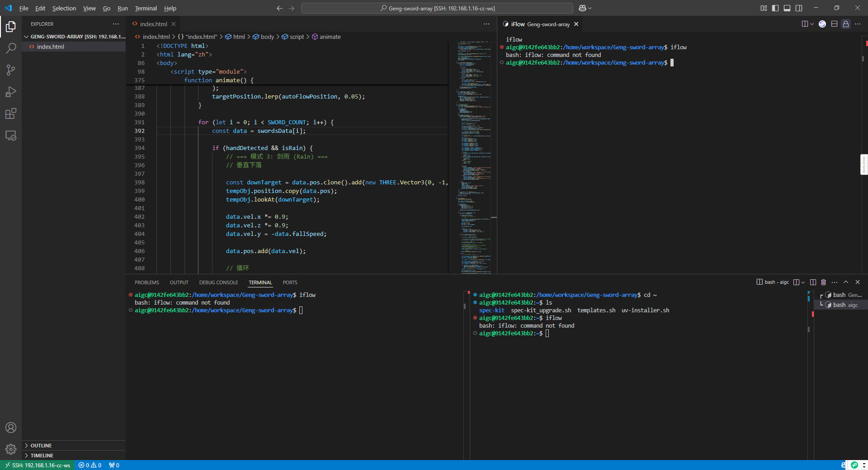The width and height of the screenshot is (868, 470).
Task: Expand the OUTLINE section
Action: [41, 446]
